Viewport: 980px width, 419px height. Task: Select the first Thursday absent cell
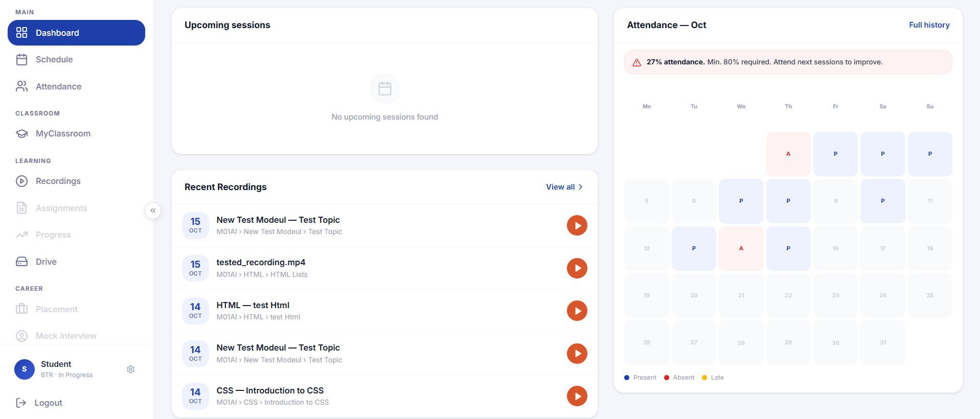[x=788, y=154]
